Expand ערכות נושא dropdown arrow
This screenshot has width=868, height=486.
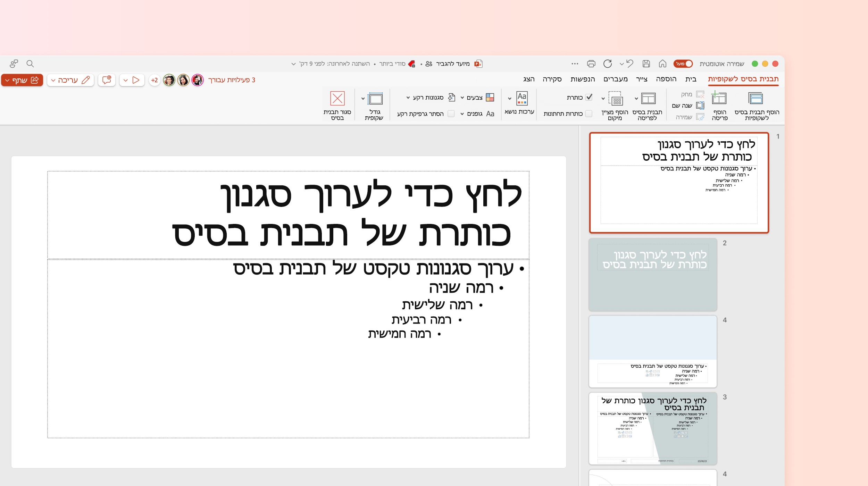pos(510,99)
